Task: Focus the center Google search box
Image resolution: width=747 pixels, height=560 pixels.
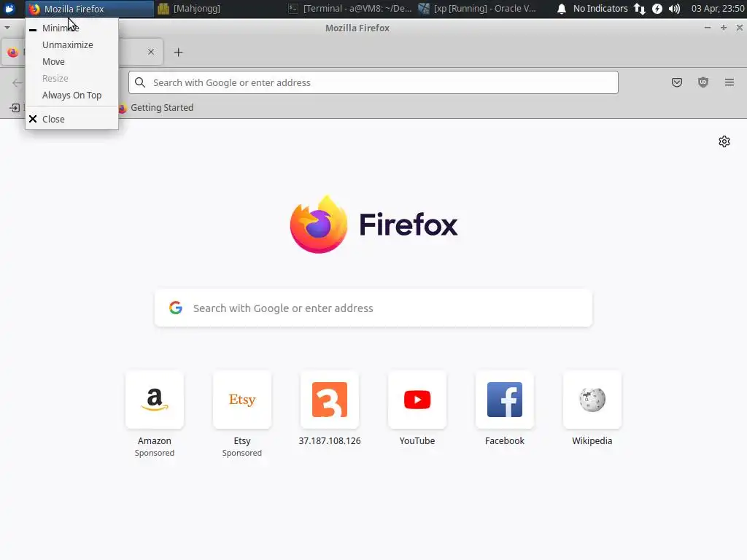Action: point(373,308)
